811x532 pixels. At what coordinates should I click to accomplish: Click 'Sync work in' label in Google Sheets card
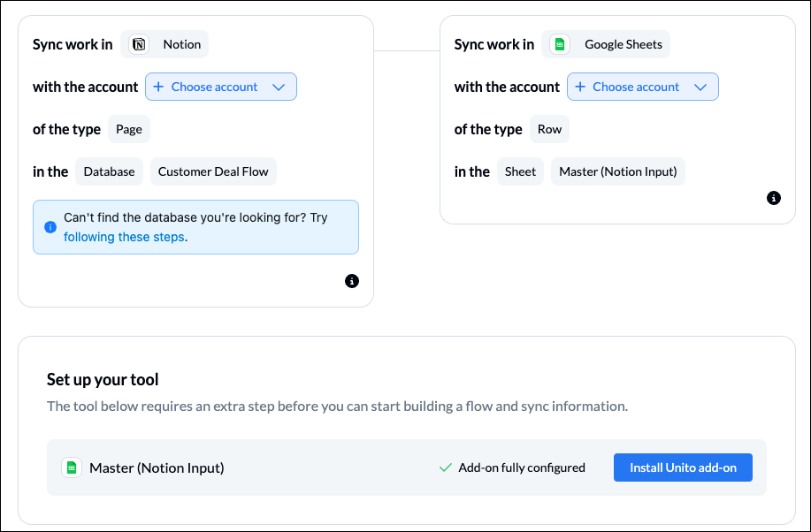point(494,44)
